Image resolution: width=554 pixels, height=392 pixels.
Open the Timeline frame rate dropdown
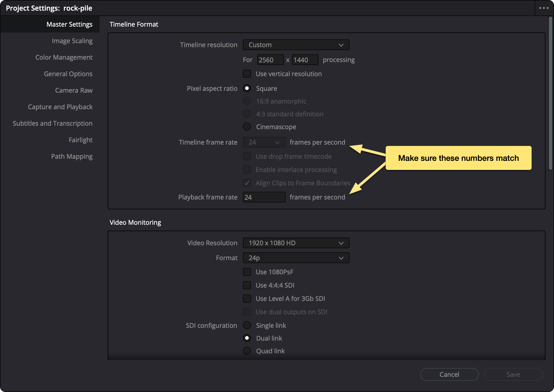(x=264, y=142)
